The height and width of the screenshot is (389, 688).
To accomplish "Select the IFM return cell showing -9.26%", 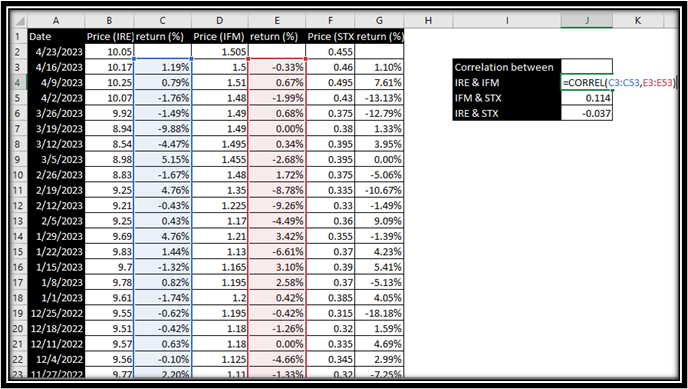I will point(277,205).
